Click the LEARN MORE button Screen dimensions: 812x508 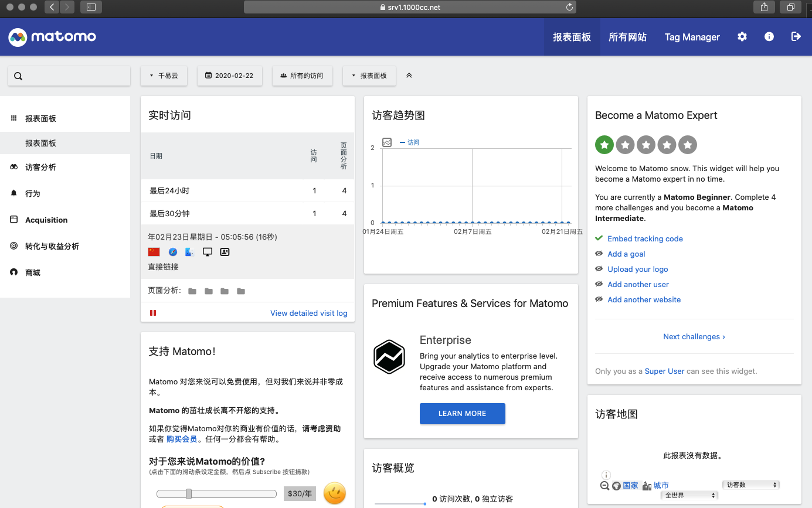pos(463,414)
